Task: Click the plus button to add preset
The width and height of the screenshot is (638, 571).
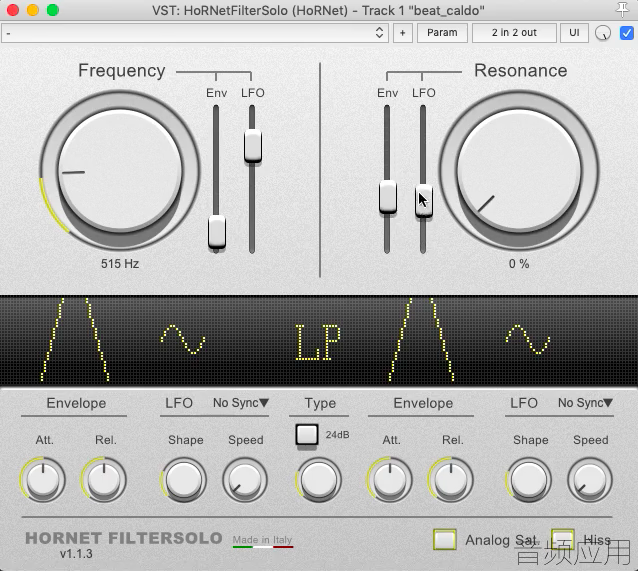Action: [402, 33]
